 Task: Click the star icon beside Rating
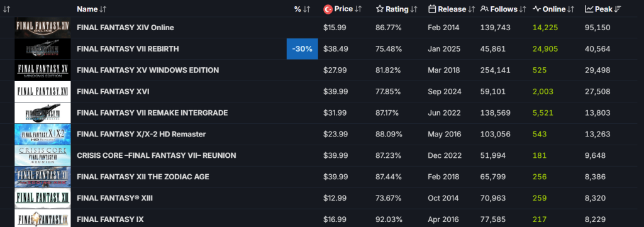pyautogui.click(x=380, y=9)
